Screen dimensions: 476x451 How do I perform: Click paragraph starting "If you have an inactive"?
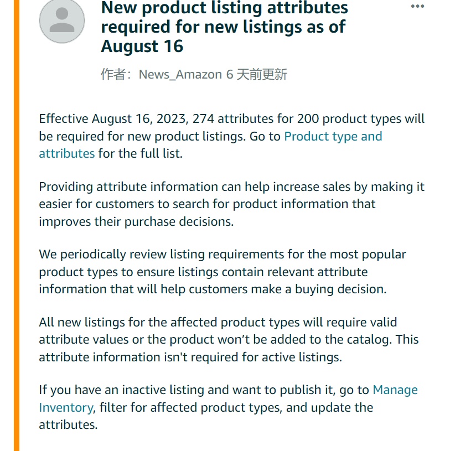click(228, 407)
